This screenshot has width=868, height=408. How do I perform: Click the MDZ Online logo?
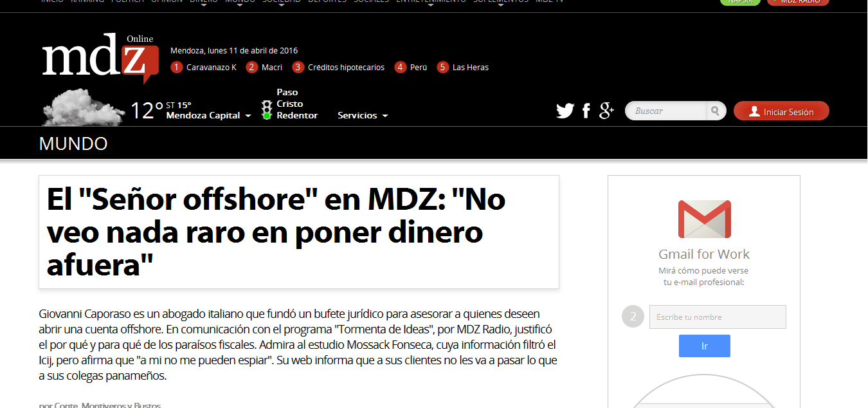[x=100, y=58]
